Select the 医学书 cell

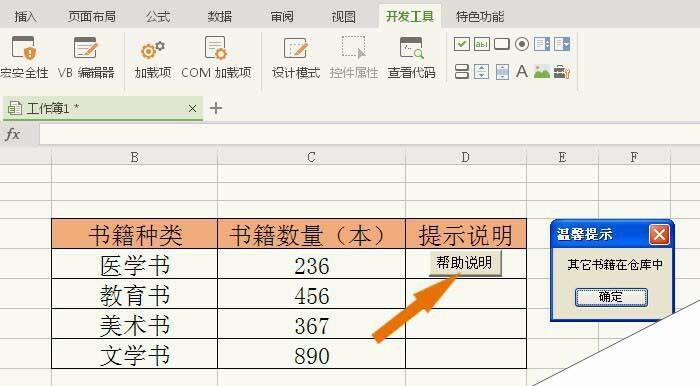pos(134,264)
